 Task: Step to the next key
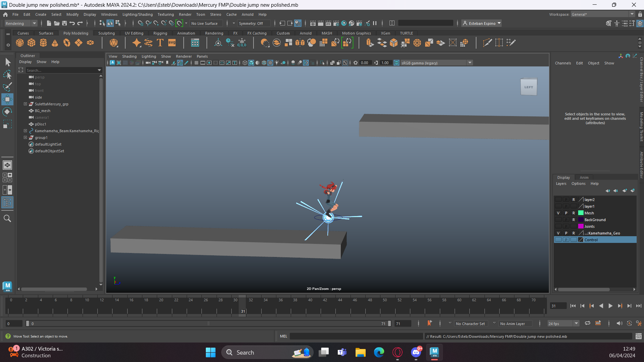coord(620,306)
